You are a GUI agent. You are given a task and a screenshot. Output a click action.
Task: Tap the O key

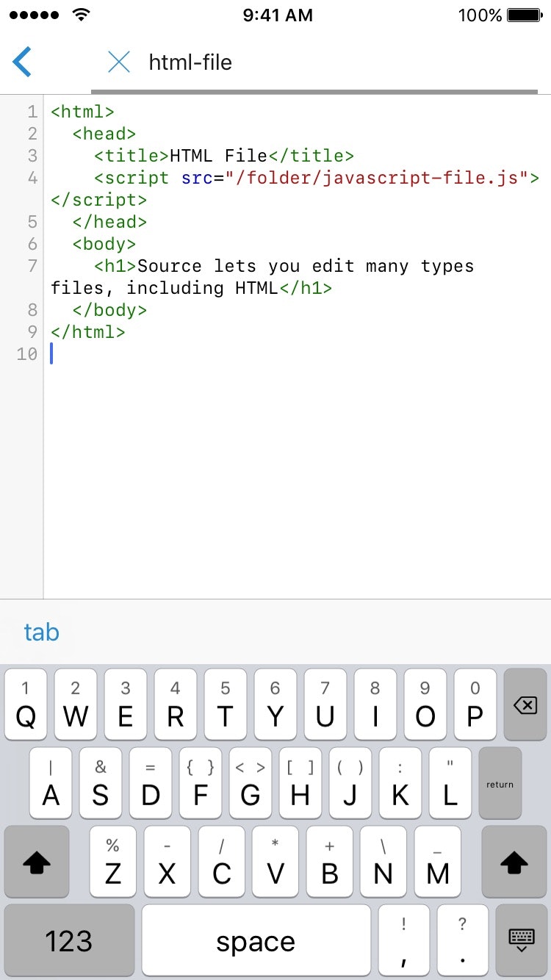click(x=425, y=705)
